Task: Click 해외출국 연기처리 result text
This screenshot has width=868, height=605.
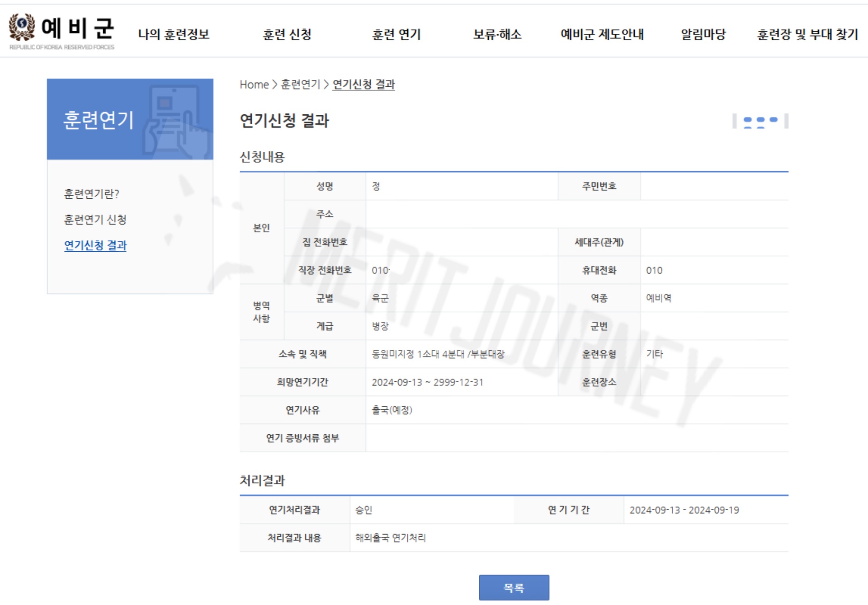Action: (x=391, y=538)
